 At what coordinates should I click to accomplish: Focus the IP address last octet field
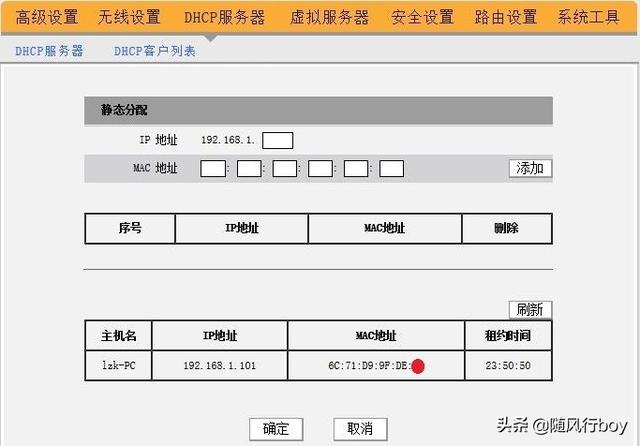tap(278, 140)
